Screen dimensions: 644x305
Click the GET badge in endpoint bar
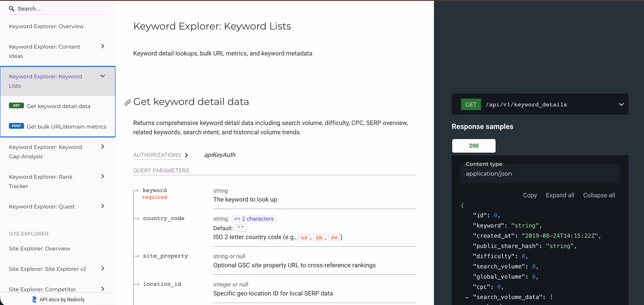click(x=471, y=104)
